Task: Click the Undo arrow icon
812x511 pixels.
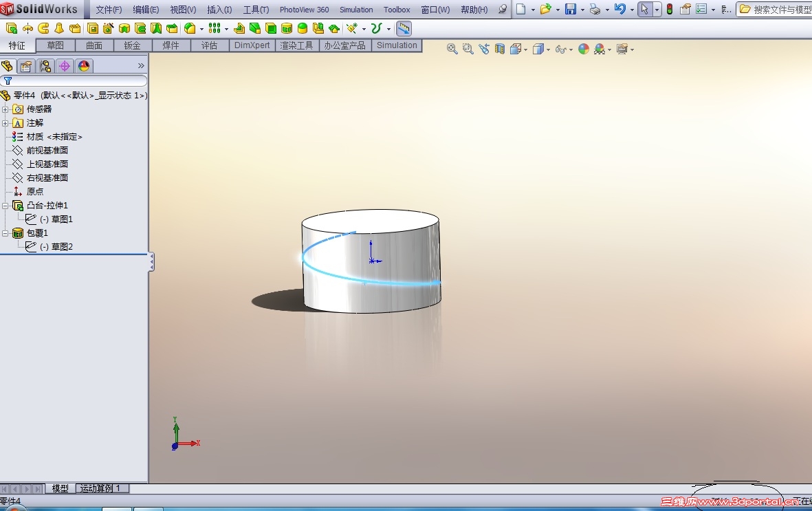Action: pos(620,9)
